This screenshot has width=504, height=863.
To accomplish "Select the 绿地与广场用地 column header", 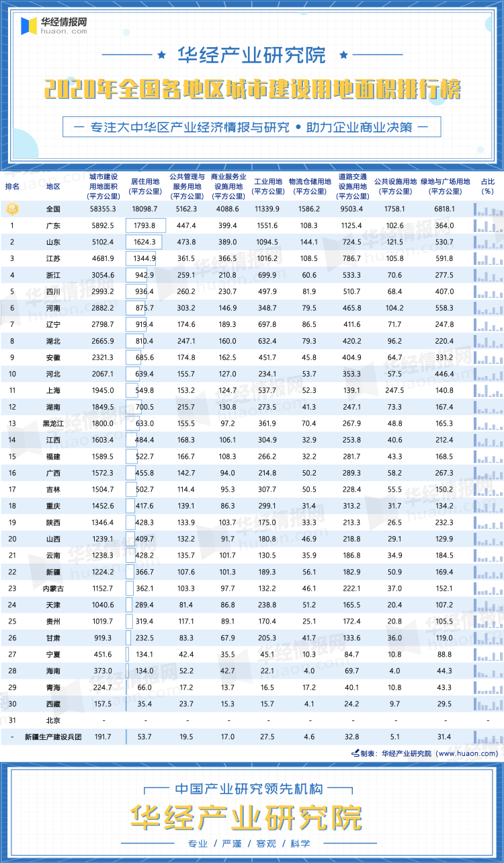I will (x=445, y=186).
